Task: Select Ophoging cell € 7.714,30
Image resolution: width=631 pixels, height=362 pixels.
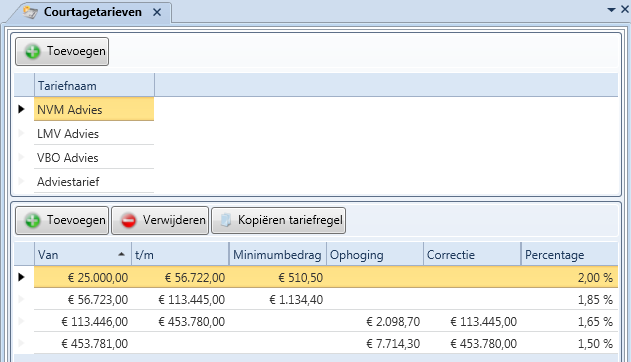Action: coord(375,344)
